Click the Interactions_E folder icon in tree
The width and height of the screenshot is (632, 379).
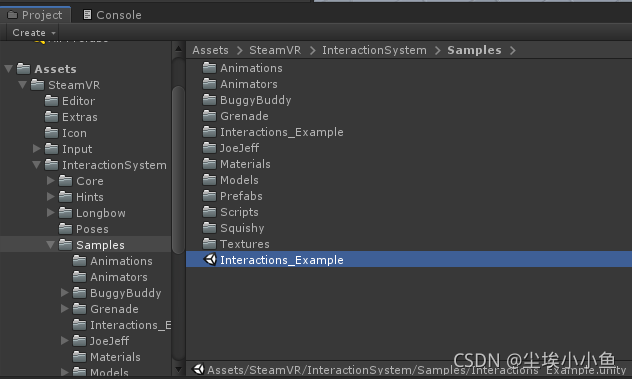pyautogui.click(x=79, y=325)
